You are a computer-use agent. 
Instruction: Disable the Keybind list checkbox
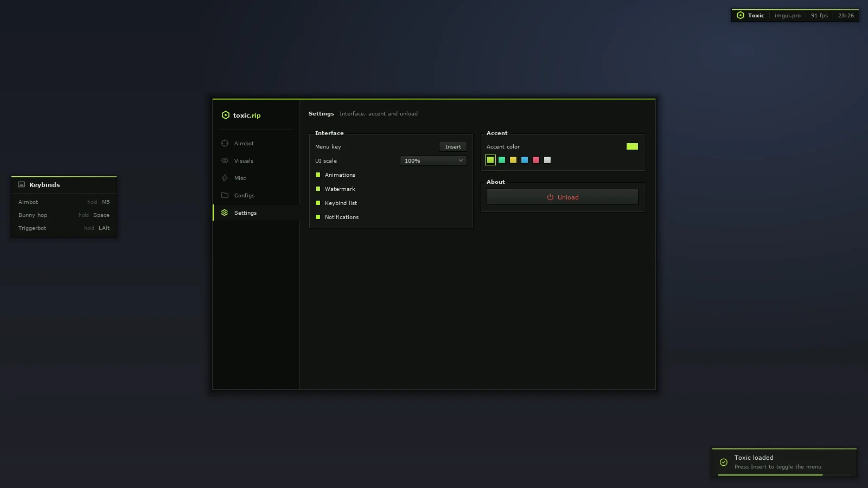(x=318, y=203)
